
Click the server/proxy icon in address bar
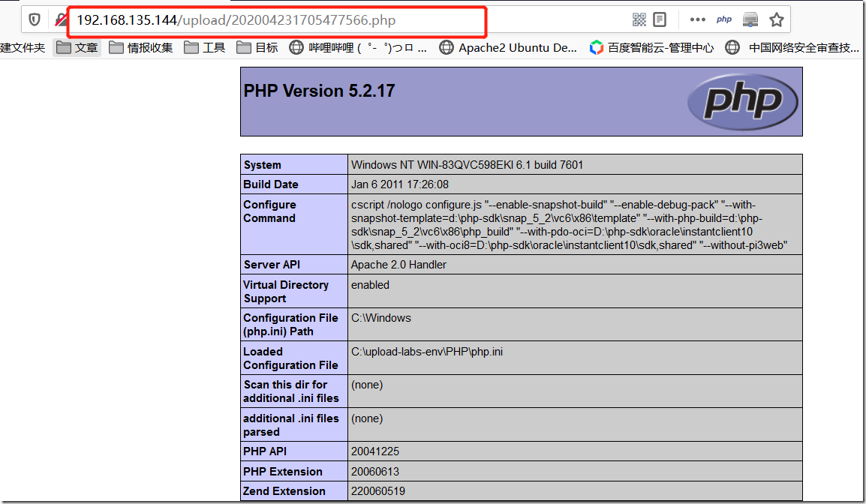pos(750,19)
